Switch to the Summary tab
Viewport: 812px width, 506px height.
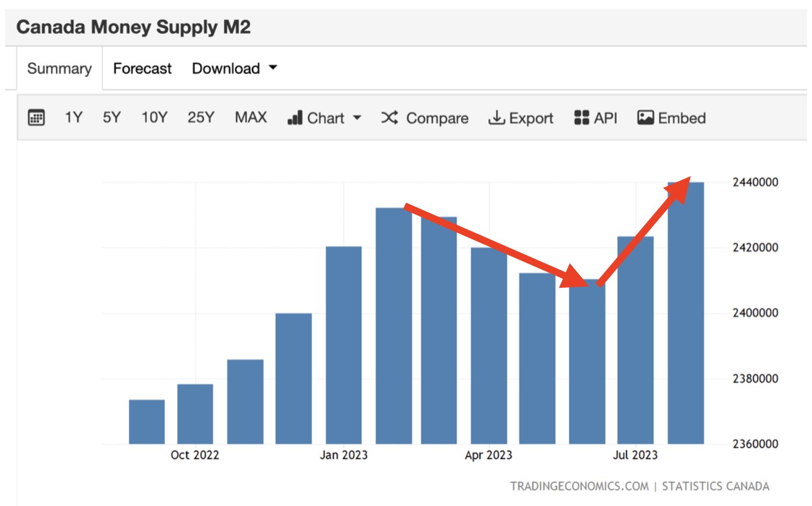pyautogui.click(x=60, y=68)
